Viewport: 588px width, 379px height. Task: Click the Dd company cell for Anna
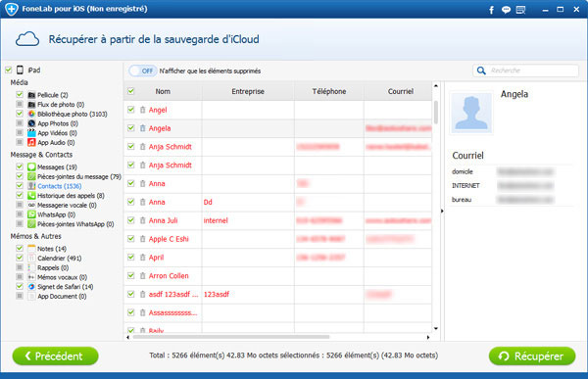tap(248, 202)
